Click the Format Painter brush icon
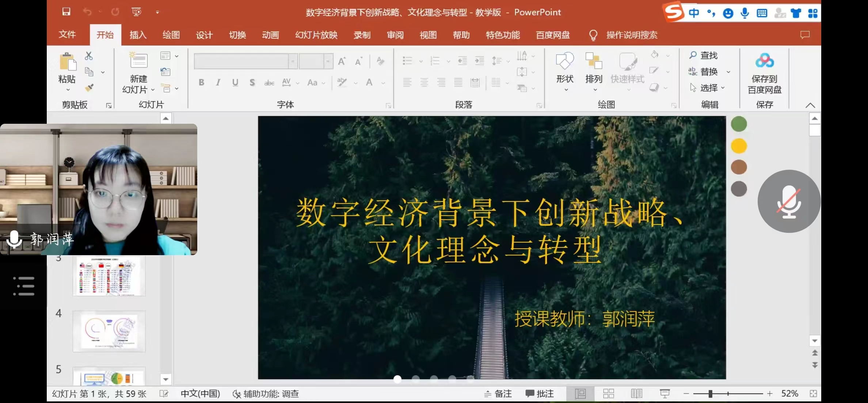868x403 pixels. (89, 88)
